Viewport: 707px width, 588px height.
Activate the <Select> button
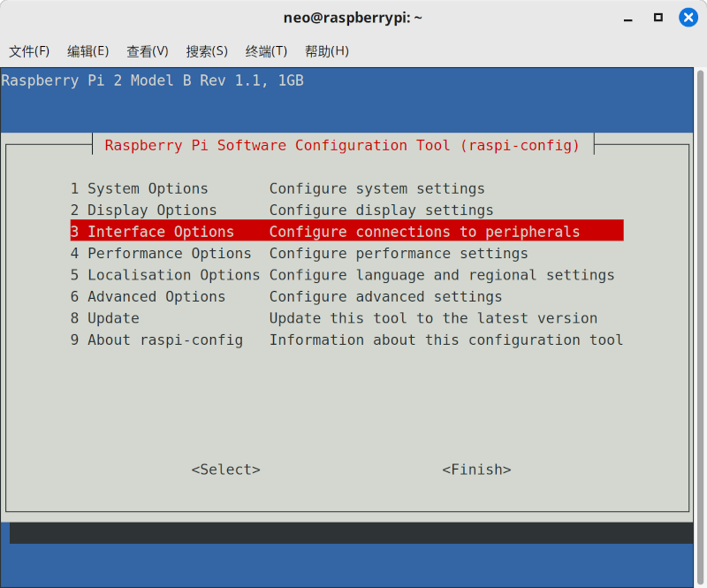click(x=226, y=470)
